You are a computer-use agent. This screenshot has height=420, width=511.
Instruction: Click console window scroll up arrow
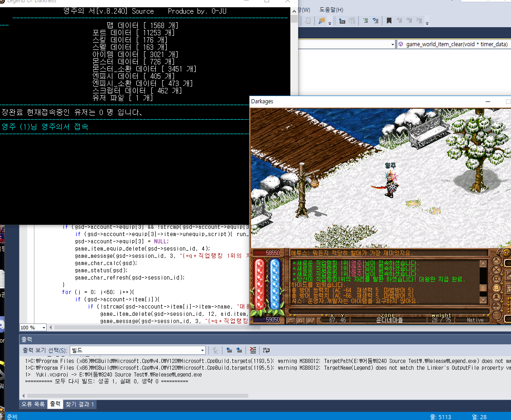pyautogui.click(x=294, y=11)
